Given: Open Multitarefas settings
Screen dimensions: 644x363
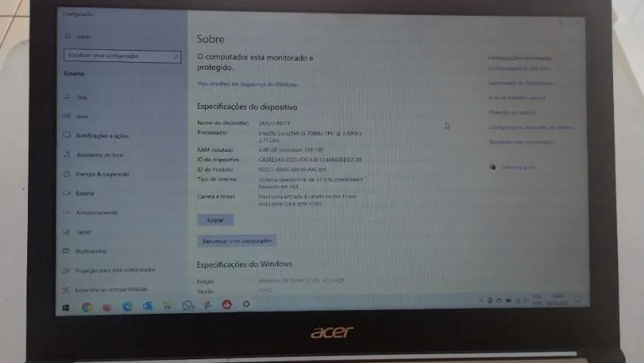Looking at the screenshot, I should click(x=85, y=251).
